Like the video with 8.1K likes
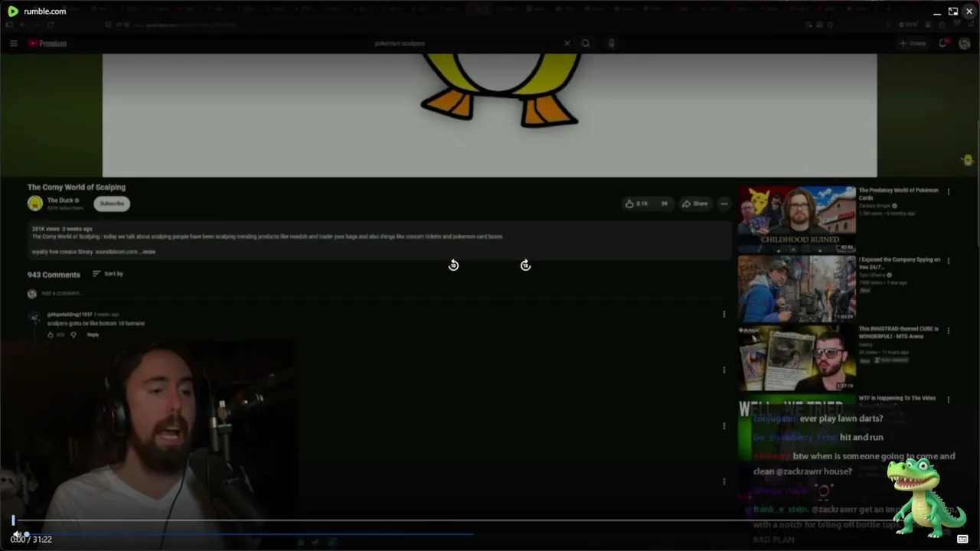 tap(637, 204)
